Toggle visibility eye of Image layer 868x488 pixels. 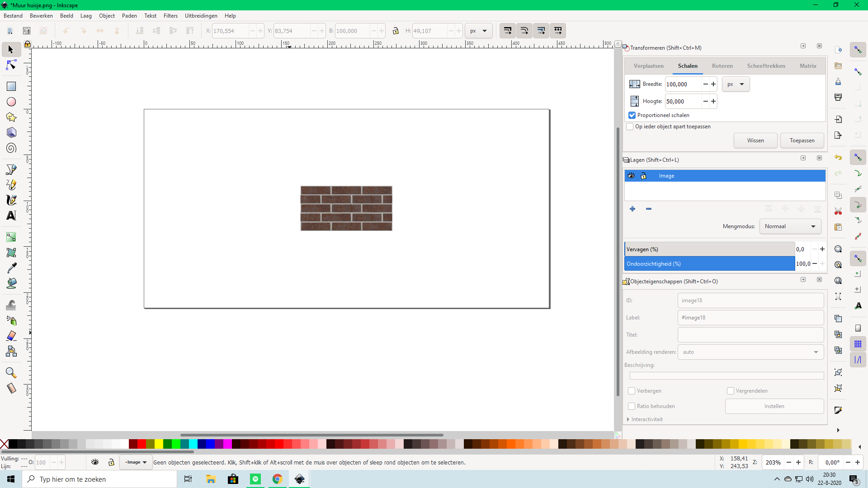click(x=631, y=176)
